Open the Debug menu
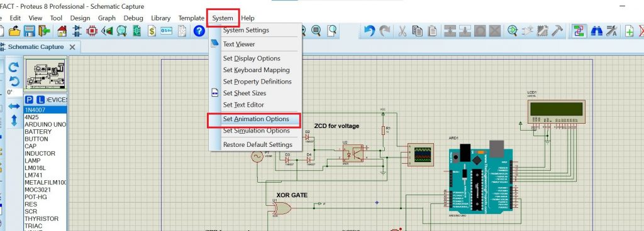Viewport: 644px width, 231px height. coord(133,18)
